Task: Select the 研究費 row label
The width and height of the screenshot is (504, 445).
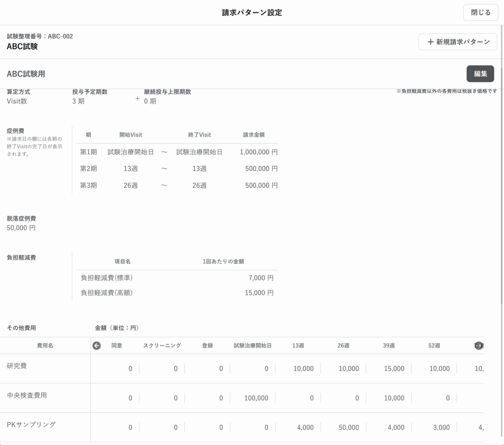Action: (17, 366)
